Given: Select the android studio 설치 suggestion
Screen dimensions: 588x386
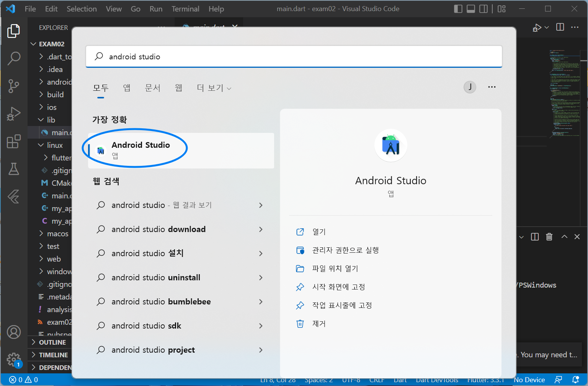Looking at the screenshot, I should point(181,254).
